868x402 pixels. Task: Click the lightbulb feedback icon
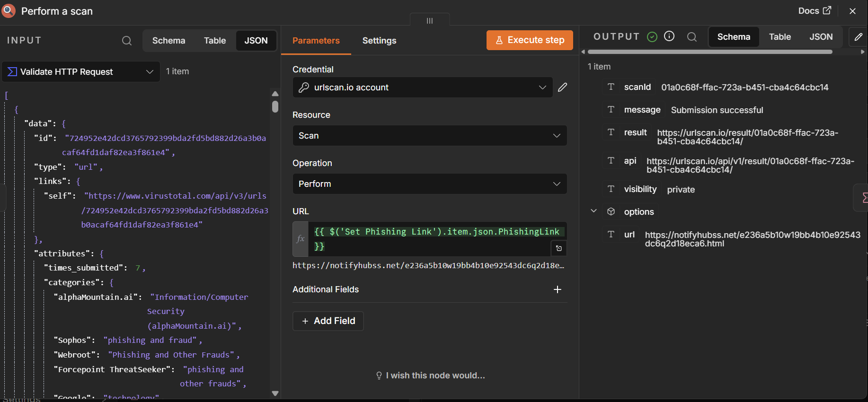tap(379, 376)
